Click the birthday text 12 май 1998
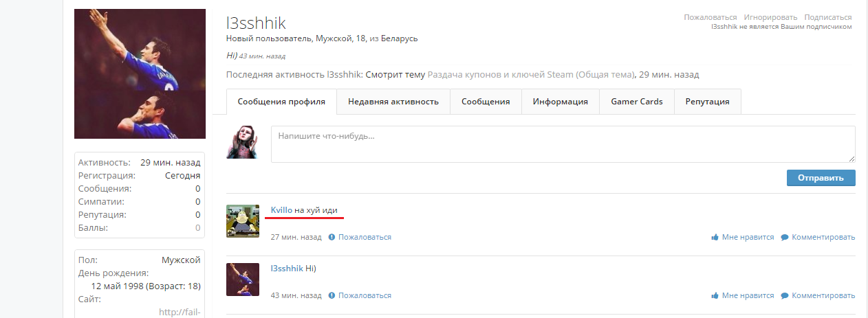Screen dimensions: 868x318 click(118, 286)
